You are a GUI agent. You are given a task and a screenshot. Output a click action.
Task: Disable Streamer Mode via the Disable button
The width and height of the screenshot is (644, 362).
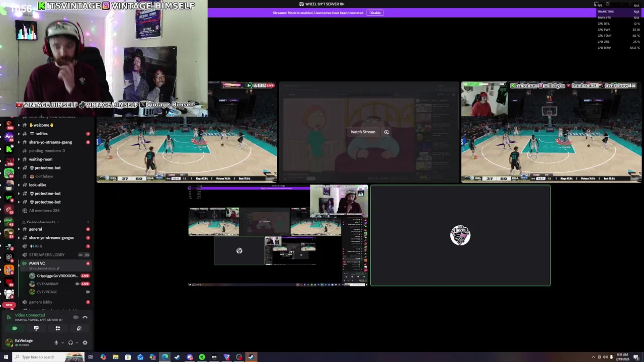(x=375, y=13)
